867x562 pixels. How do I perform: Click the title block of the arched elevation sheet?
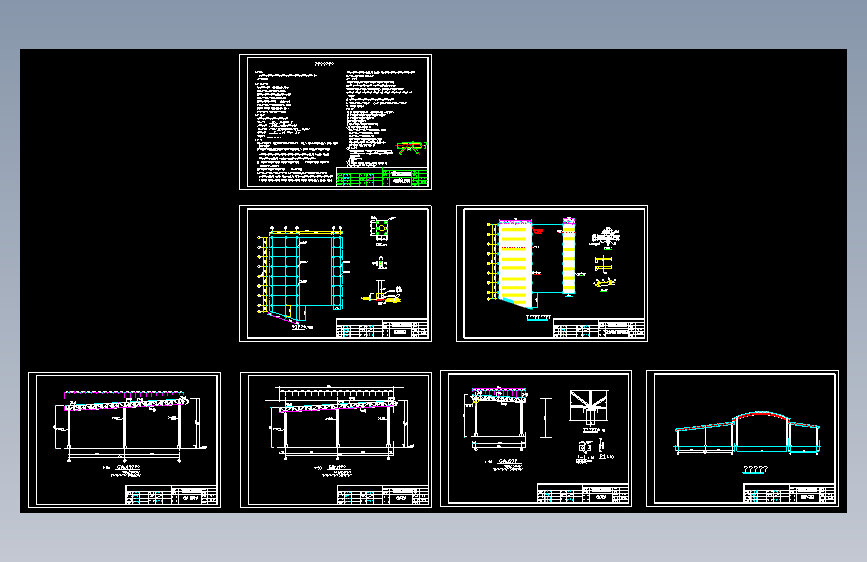(x=789, y=494)
